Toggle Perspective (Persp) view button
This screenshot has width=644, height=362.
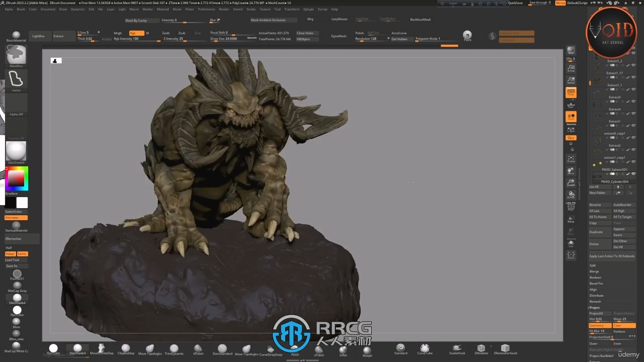[571, 93]
